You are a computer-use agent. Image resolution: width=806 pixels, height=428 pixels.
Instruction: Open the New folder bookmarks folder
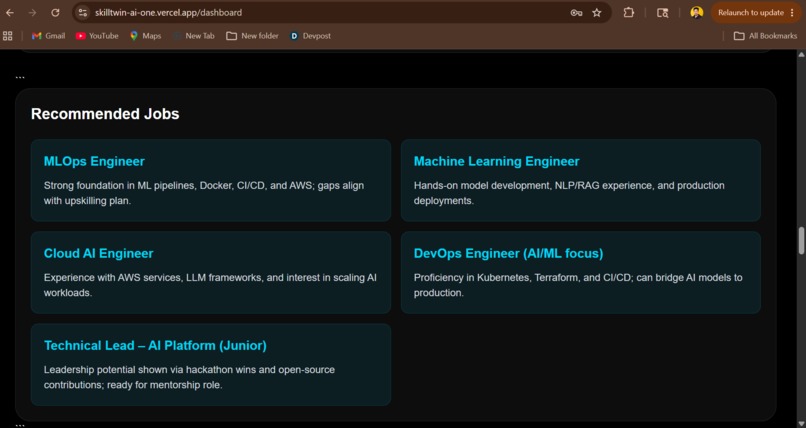pyautogui.click(x=252, y=36)
